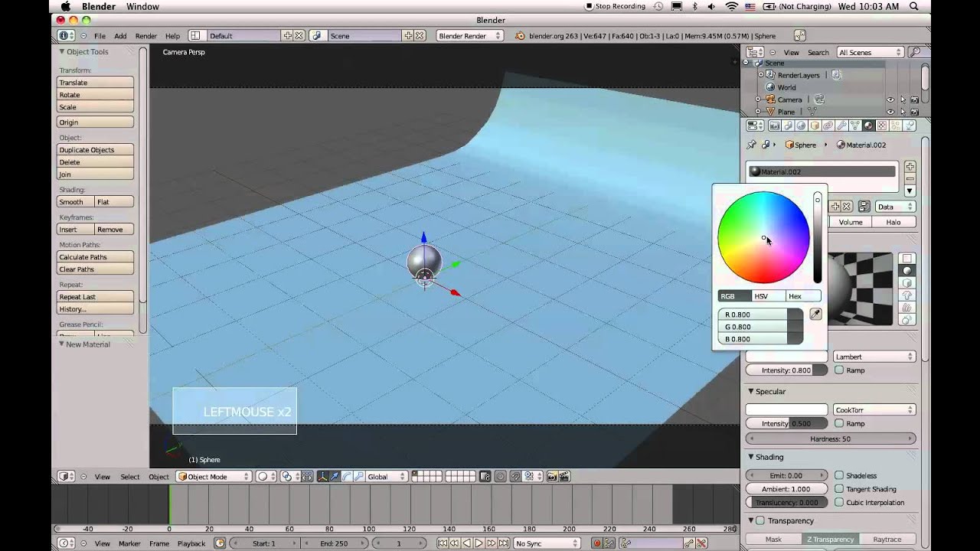Toggle node material usage icon
The image size is (980, 551).
pyautogui.click(x=864, y=207)
